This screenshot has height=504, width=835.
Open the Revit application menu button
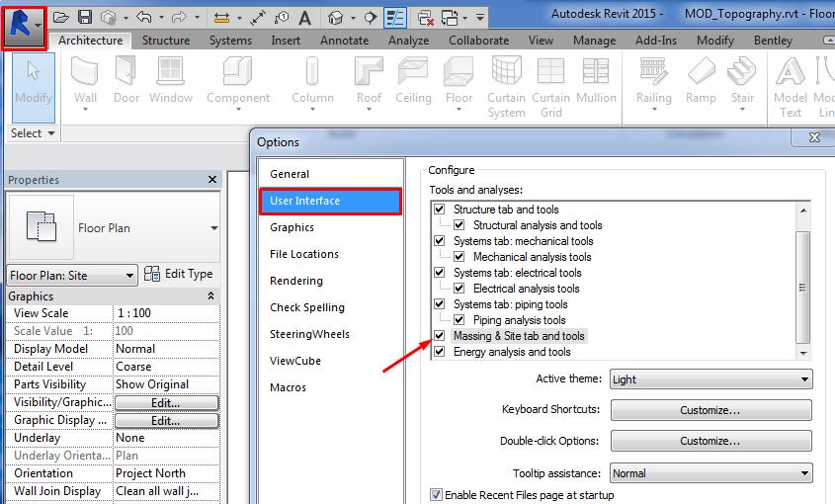tap(24, 27)
